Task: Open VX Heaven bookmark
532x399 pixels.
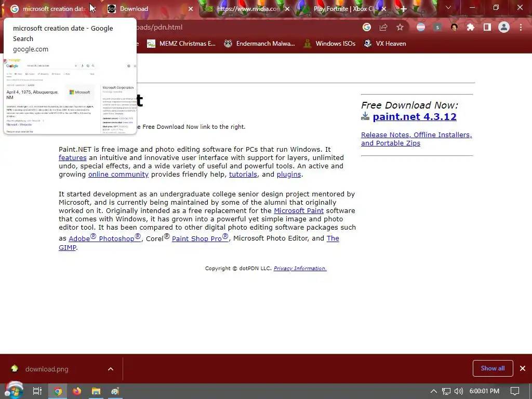Action: pyautogui.click(x=385, y=44)
